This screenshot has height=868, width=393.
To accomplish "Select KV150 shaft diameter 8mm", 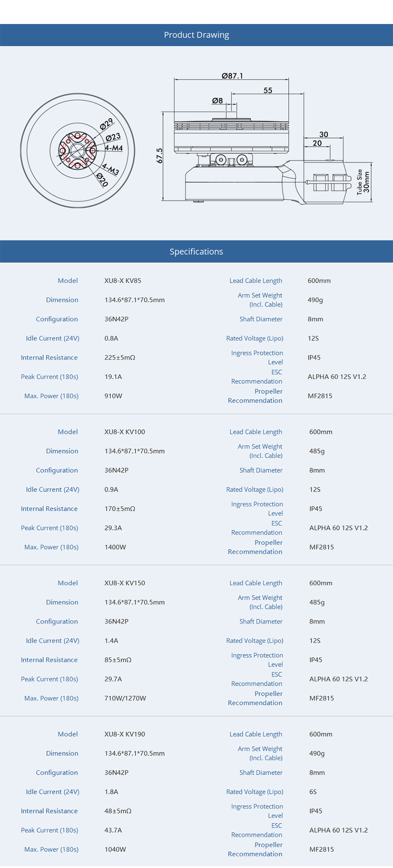I will pyautogui.click(x=317, y=622).
